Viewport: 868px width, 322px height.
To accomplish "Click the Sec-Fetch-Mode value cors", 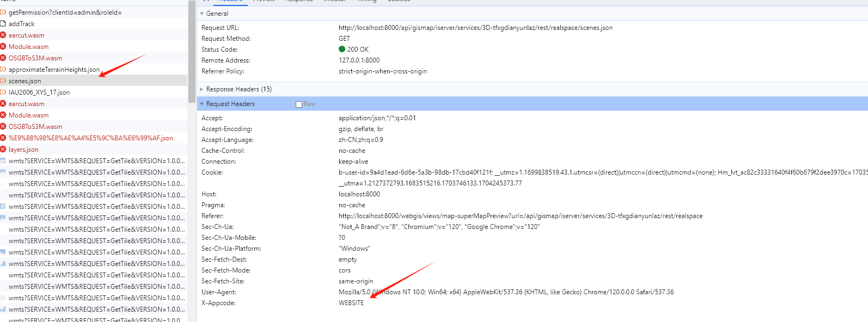I will [x=345, y=270].
